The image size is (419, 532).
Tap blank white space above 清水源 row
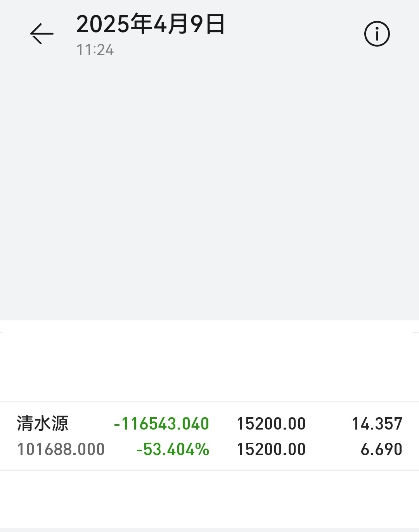tap(209, 367)
